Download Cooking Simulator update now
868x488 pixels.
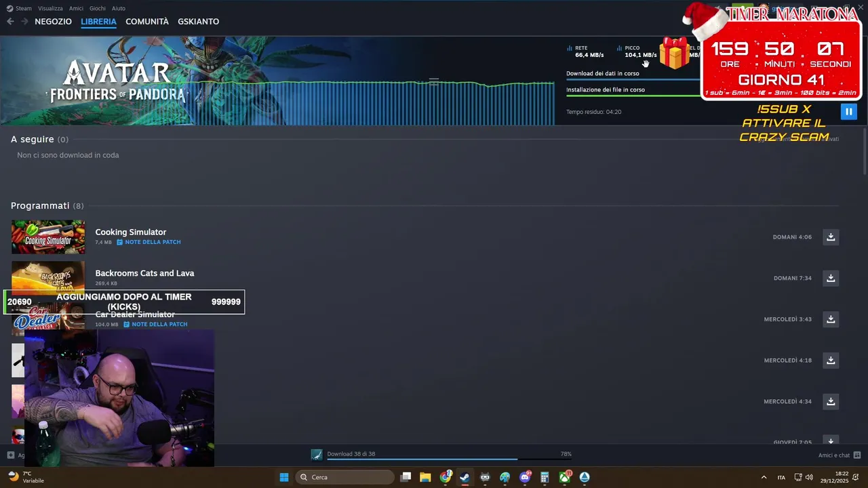coord(831,237)
